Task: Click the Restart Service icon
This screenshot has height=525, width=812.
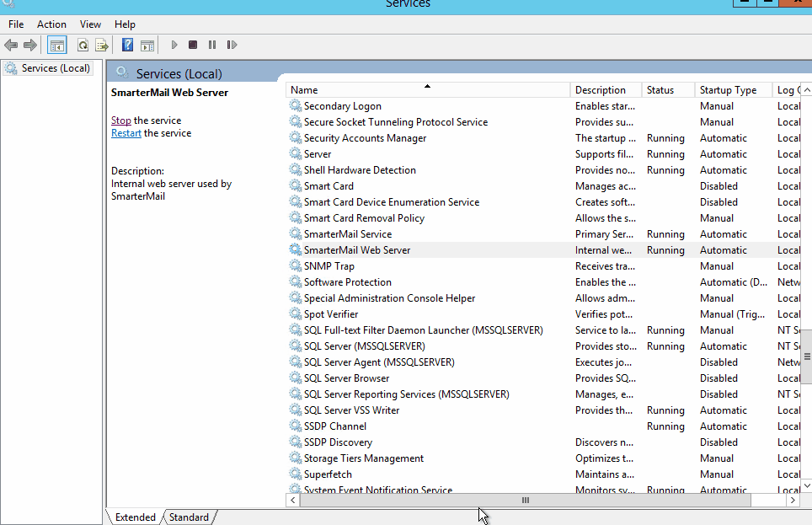Action: (x=232, y=46)
